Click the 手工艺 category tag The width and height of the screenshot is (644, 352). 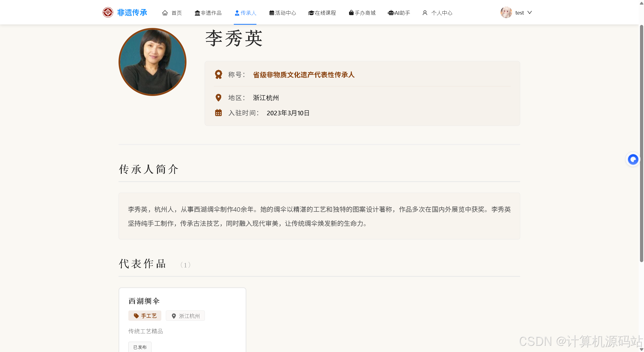[145, 316]
